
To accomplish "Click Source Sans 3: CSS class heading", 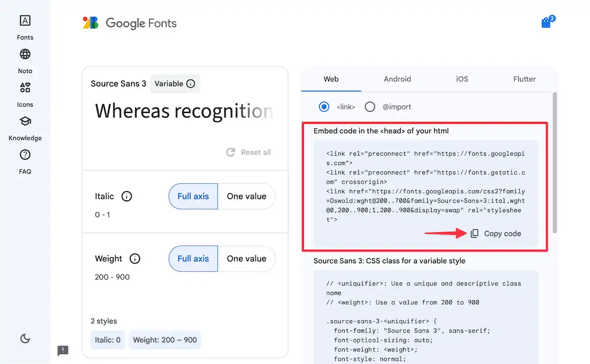I will pos(389,261).
